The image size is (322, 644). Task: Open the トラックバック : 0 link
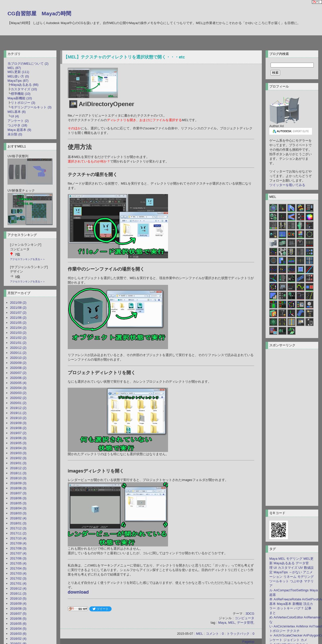pos(240,634)
